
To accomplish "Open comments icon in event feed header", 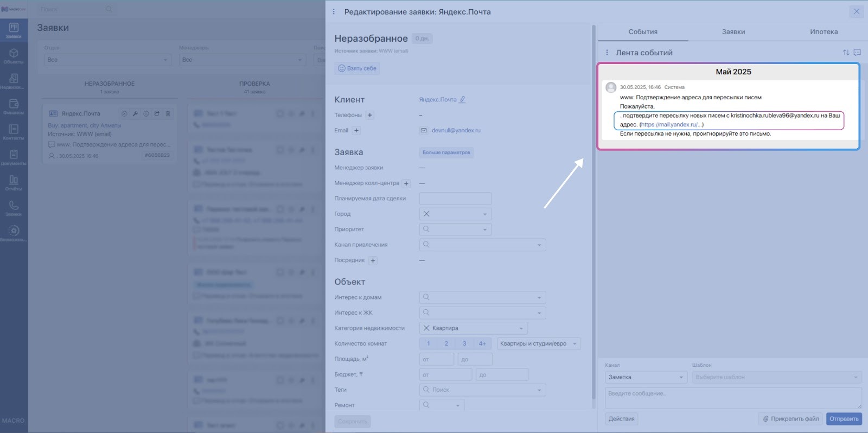I will click(857, 53).
